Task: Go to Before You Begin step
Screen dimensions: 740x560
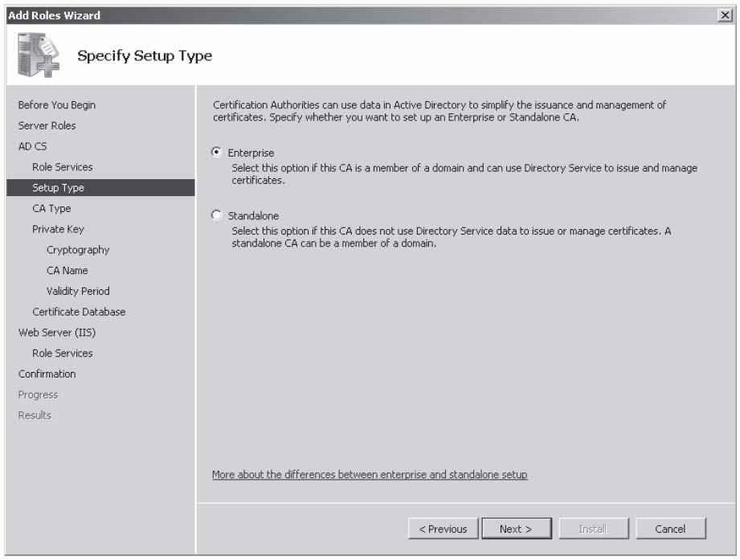Action: click(x=56, y=104)
